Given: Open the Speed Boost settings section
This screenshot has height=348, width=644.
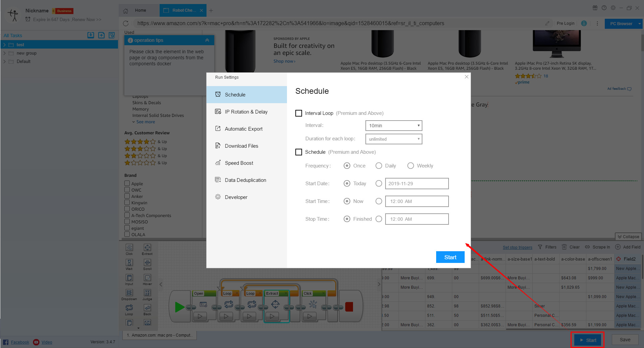Looking at the screenshot, I should coord(239,163).
